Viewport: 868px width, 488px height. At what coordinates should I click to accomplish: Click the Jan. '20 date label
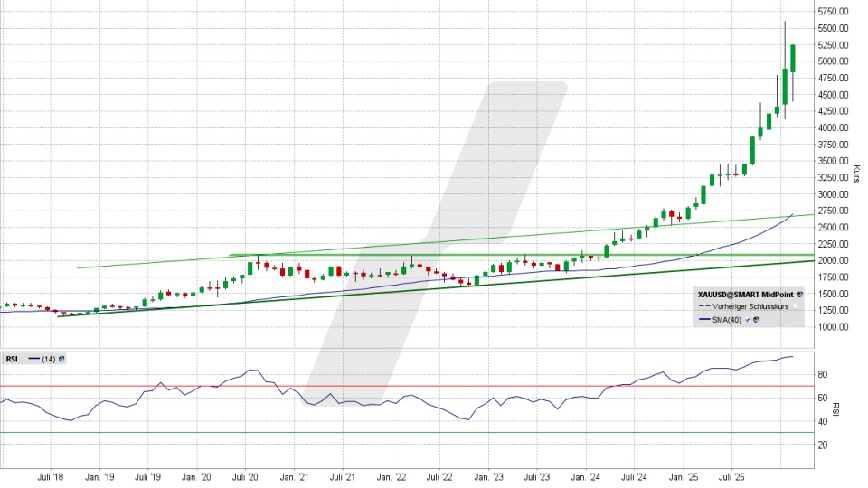[x=196, y=477]
